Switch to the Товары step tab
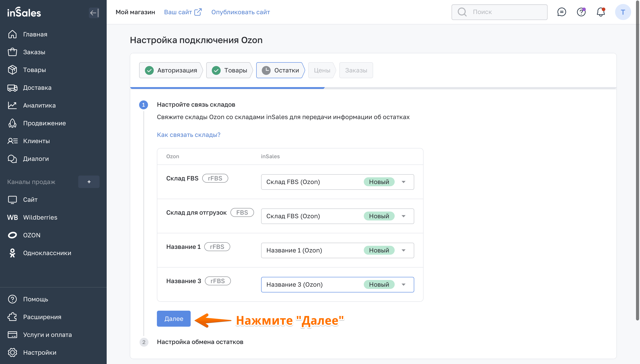 pos(229,70)
